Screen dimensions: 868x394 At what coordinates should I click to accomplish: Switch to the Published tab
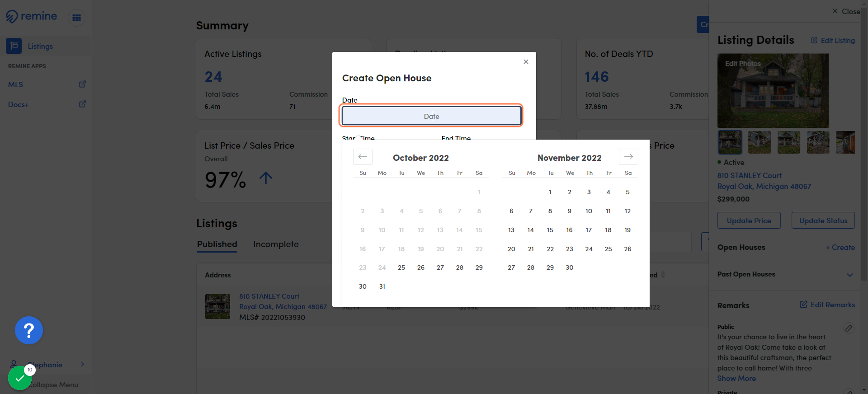pyautogui.click(x=217, y=244)
